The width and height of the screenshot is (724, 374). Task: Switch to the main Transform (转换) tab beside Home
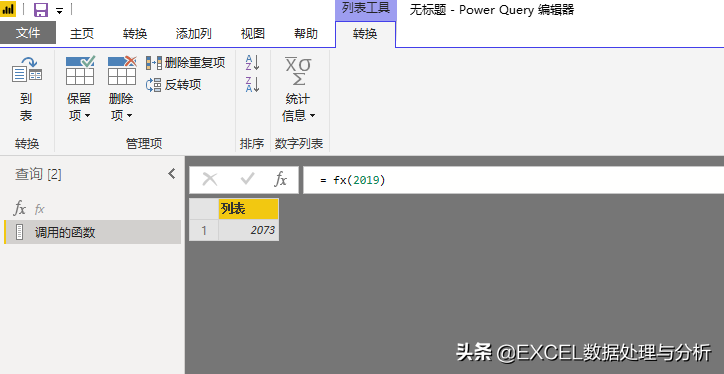pos(135,33)
